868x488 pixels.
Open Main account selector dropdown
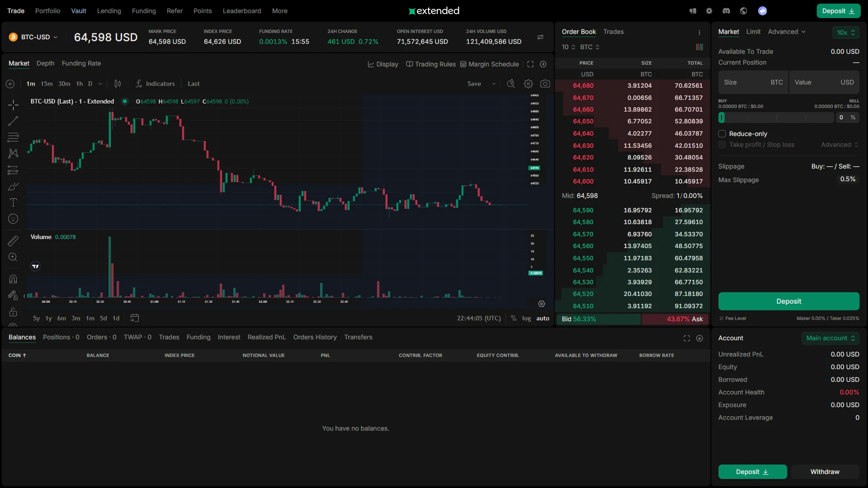click(830, 338)
